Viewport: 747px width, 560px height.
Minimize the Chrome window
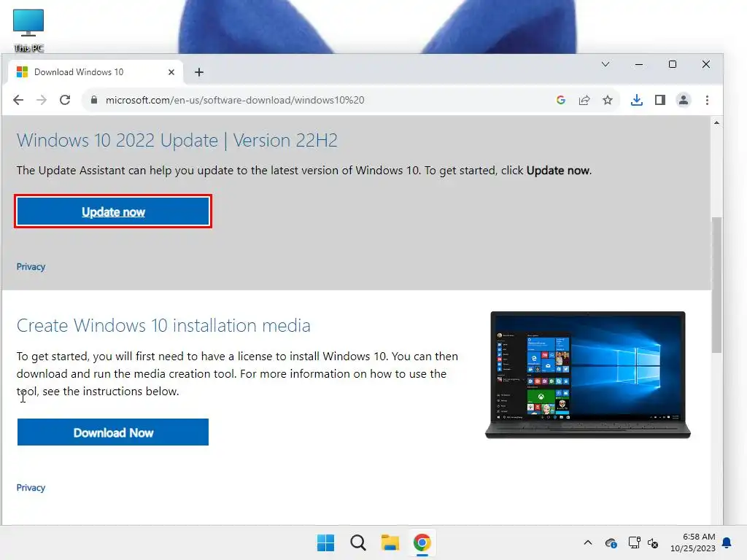tap(639, 64)
